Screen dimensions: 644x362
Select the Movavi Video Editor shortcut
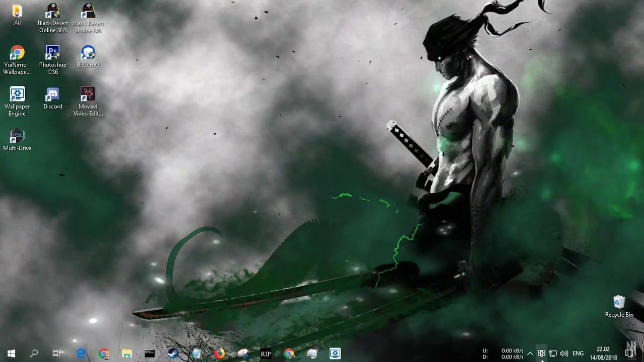tap(88, 102)
